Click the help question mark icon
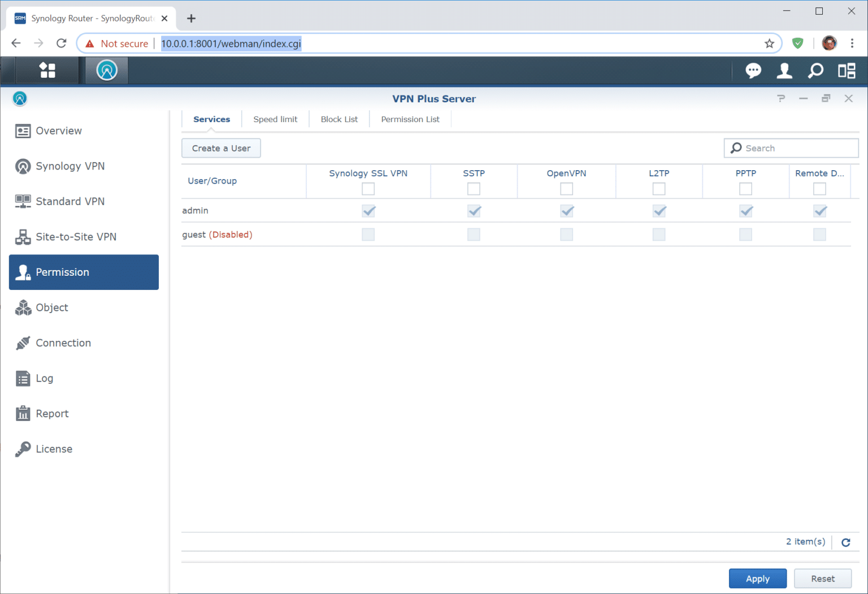This screenshot has width=868, height=594. tap(781, 98)
